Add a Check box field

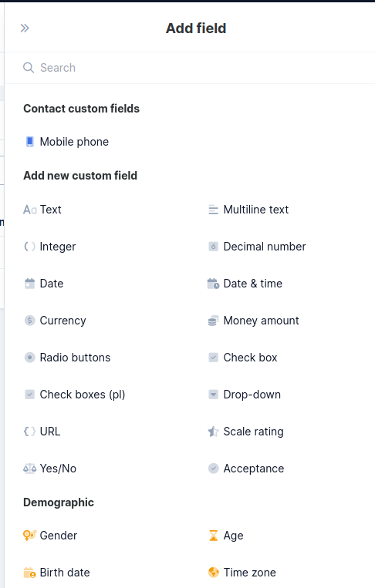pos(242,358)
